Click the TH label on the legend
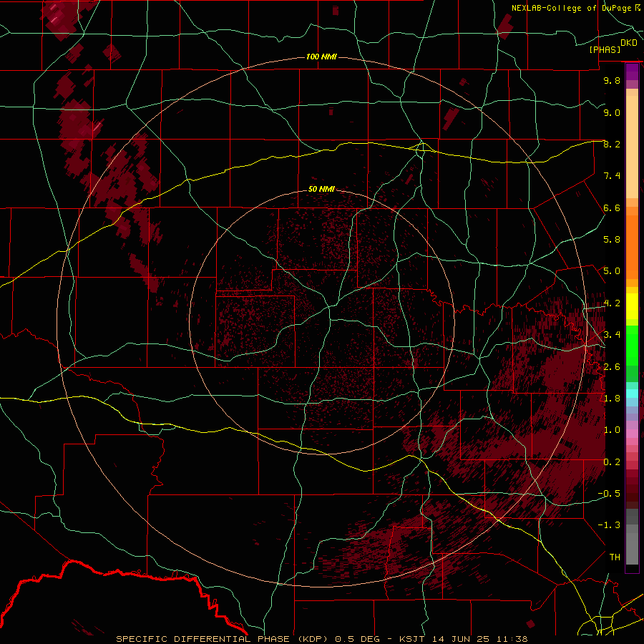Viewport: 644px width, 644px height. (615, 557)
